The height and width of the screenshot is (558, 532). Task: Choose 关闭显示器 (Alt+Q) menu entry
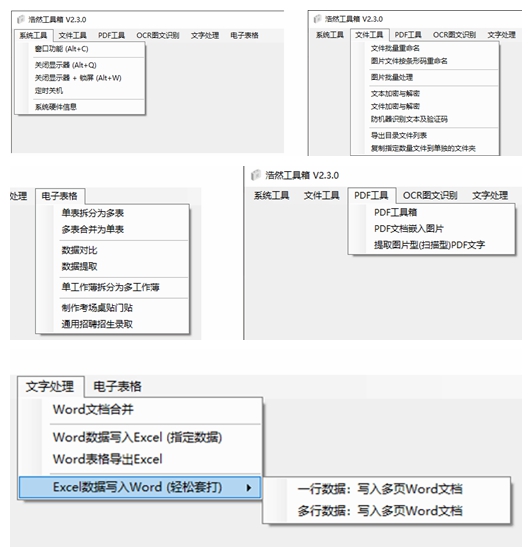(x=65, y=65)
